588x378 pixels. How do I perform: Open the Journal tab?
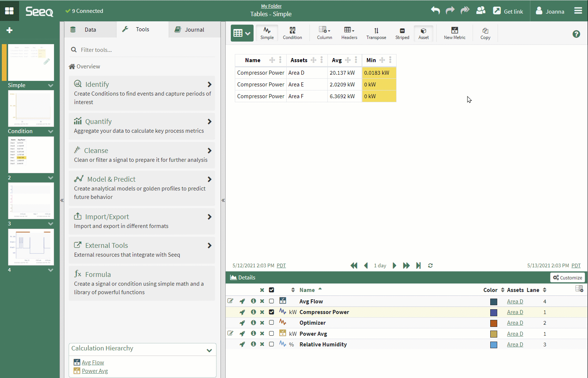[194, 30]
